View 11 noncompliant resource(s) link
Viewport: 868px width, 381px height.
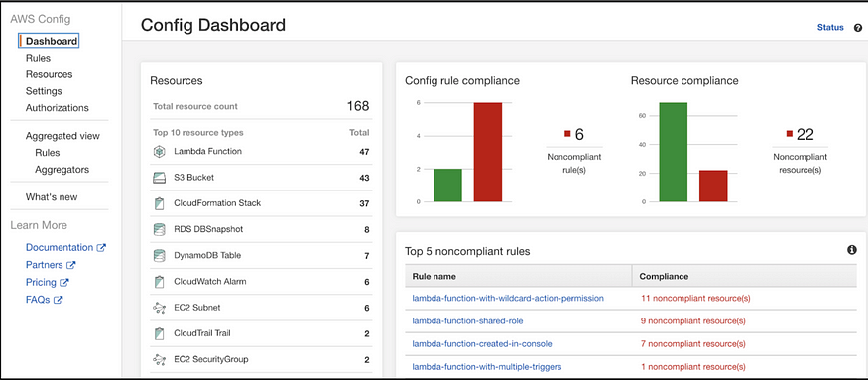coord(695,298)
